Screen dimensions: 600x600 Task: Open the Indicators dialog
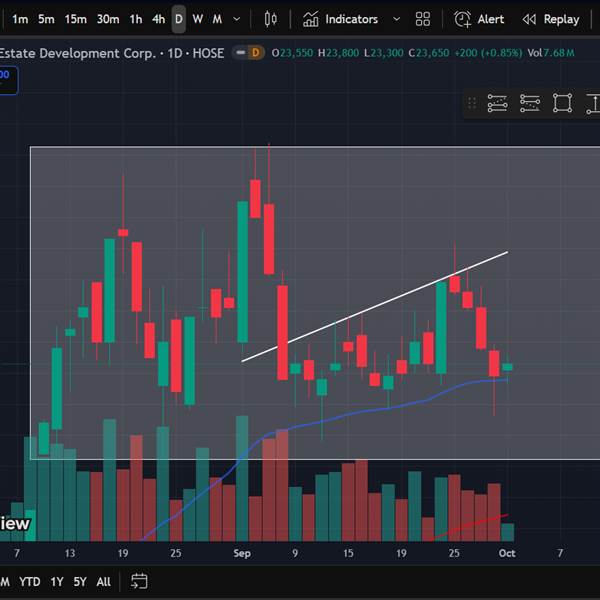(340, 19)
